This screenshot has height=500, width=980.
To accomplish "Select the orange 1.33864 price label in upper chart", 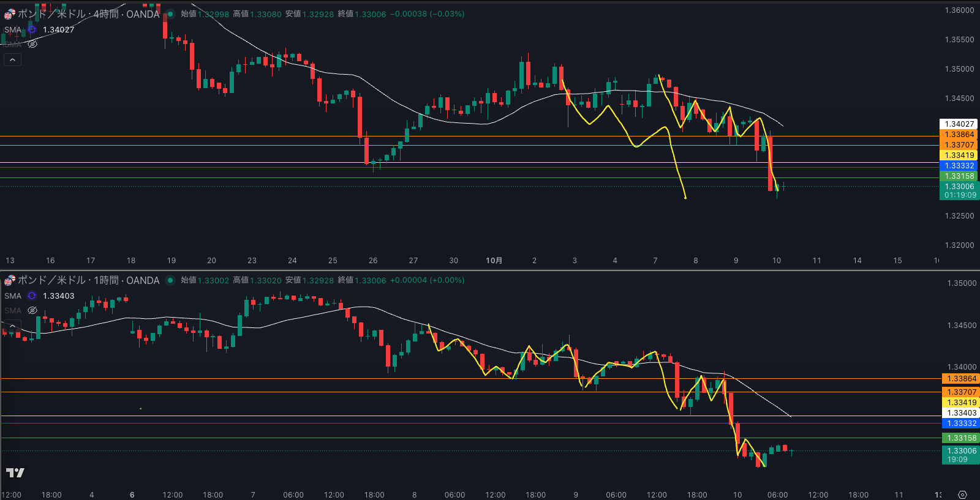I will point(959,135).
